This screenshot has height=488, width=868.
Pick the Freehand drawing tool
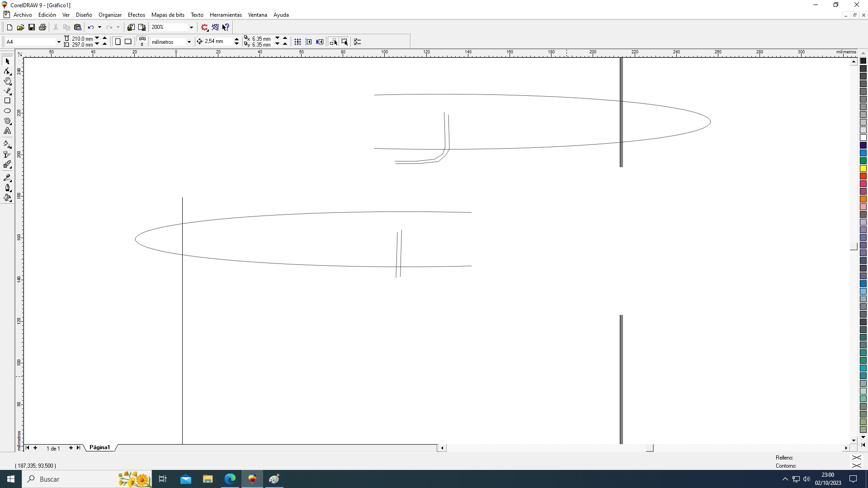(7, 91)
